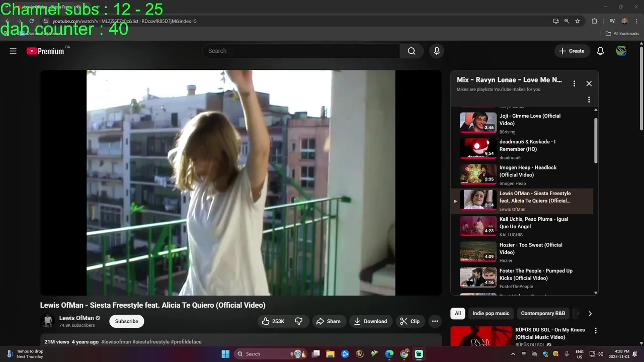Select the All filter chip

click(458, 313)
